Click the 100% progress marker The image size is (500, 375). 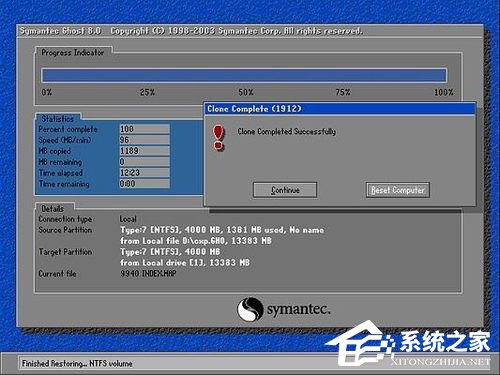[443, 92]
